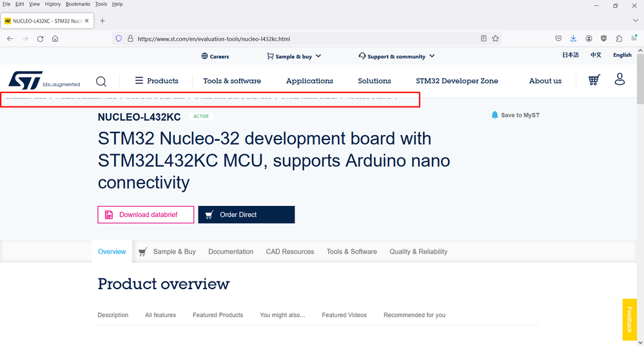Jump to the Description section
Screen dimensions: 644x346
pyautogui.click(x=113, y=315)
